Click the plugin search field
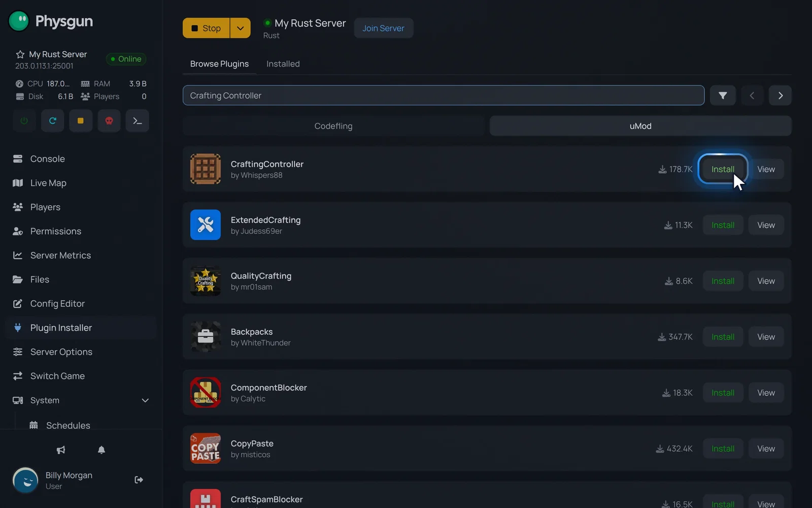The height and width of the screenshot is (508, 812). click(x=444, y=96)
